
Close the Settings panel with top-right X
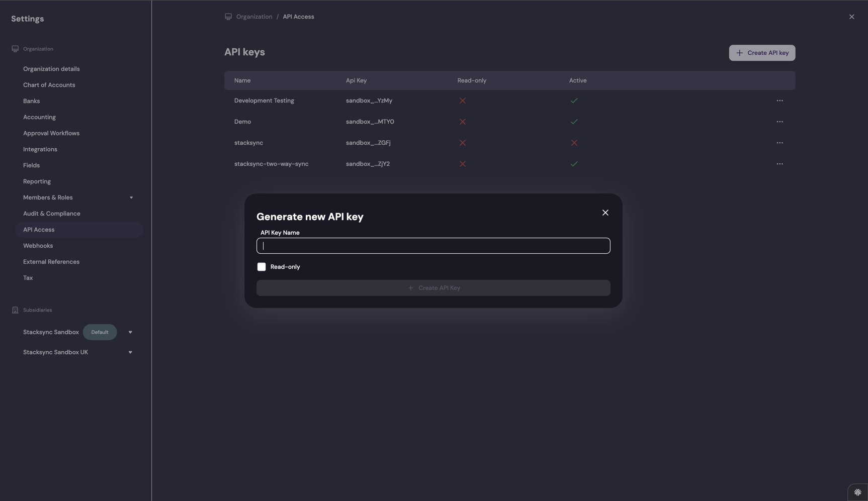(x=851, y=17)
